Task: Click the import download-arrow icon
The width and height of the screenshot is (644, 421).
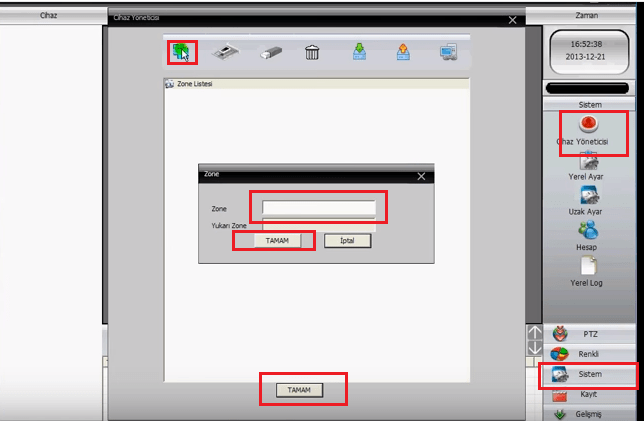Action: coord(359,53)
